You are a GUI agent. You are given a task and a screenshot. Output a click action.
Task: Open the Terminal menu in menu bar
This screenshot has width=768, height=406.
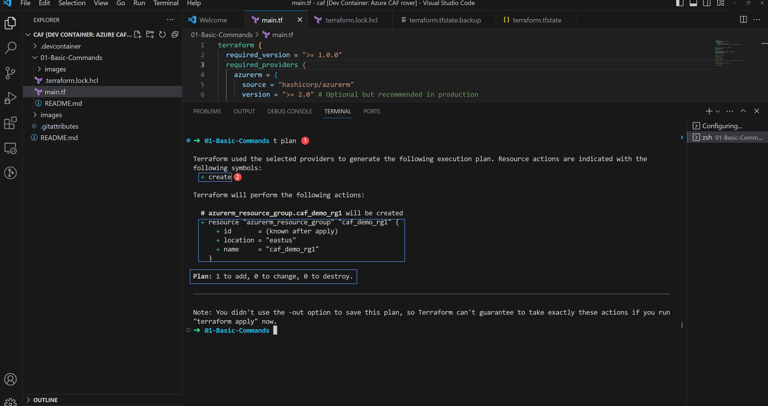(x=166, y=4)
